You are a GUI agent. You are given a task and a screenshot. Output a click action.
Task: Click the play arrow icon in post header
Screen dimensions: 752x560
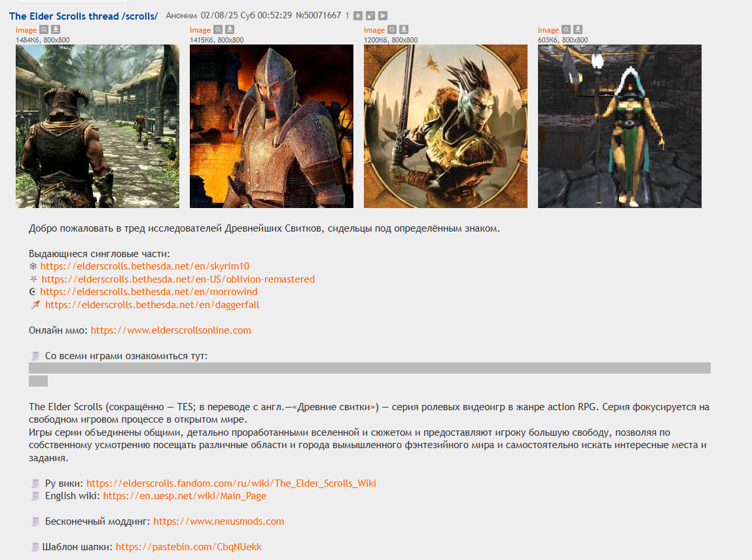383,16
